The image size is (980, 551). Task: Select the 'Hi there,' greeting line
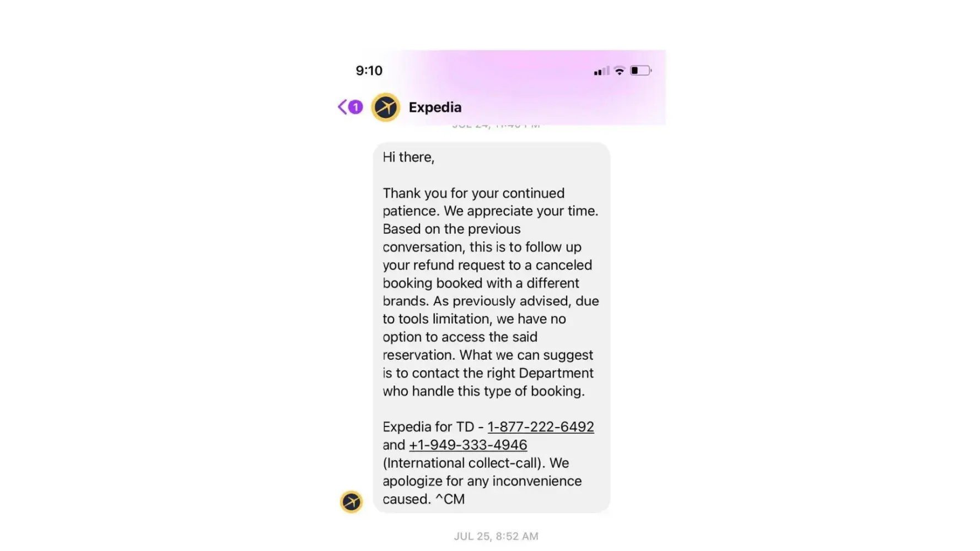[408, 158]
